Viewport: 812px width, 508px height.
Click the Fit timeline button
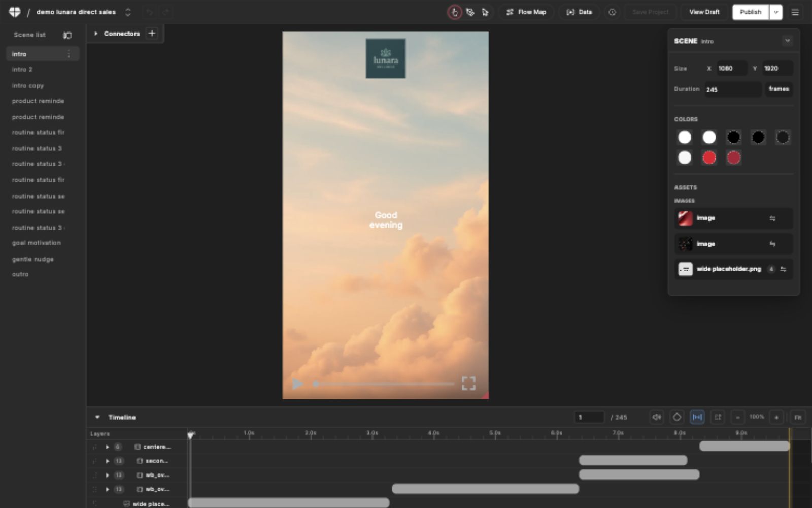click(798, 417)
